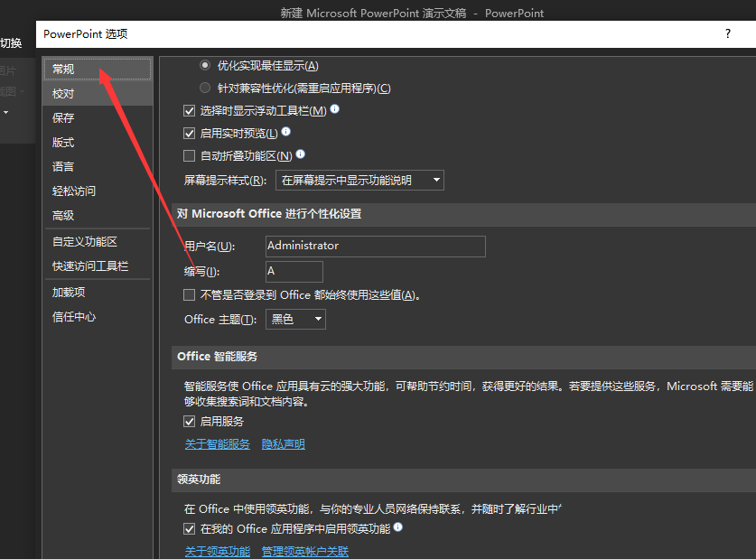
Task: Open the 高级 options category
Action: pyautogui.click(x=98, y=216)
